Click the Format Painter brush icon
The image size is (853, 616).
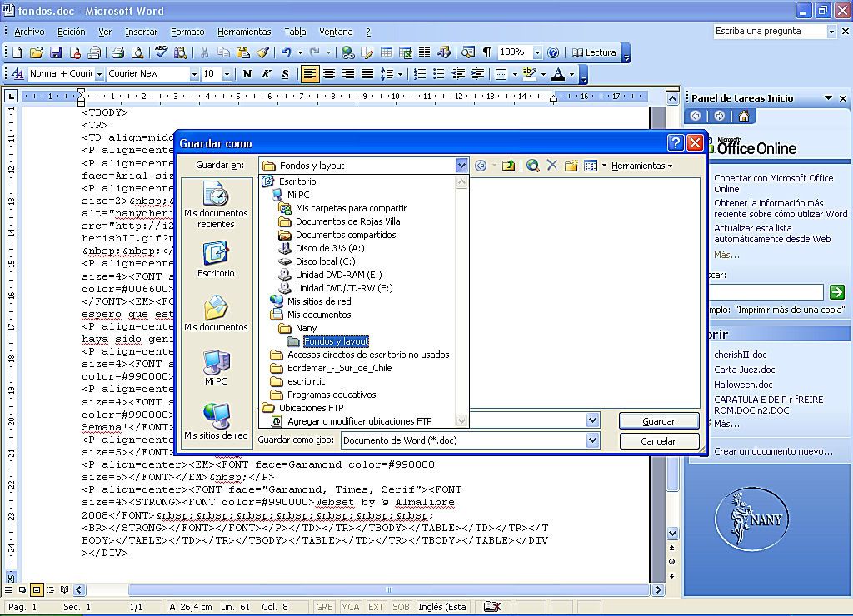pyautogui.click(x=262, y=52)
